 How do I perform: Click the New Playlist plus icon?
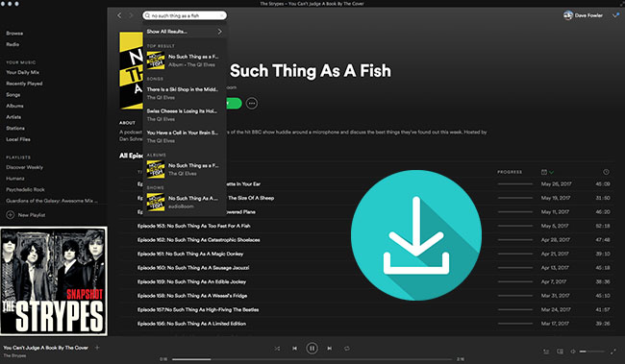[10, 215]
